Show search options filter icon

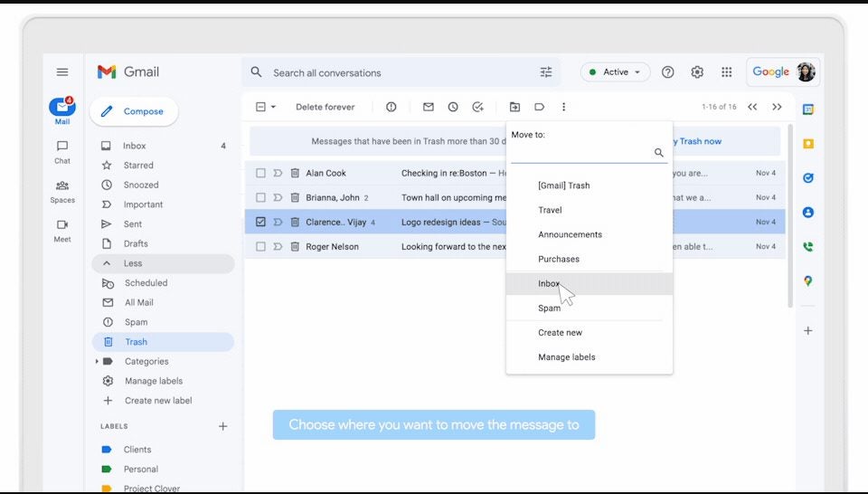546,72
